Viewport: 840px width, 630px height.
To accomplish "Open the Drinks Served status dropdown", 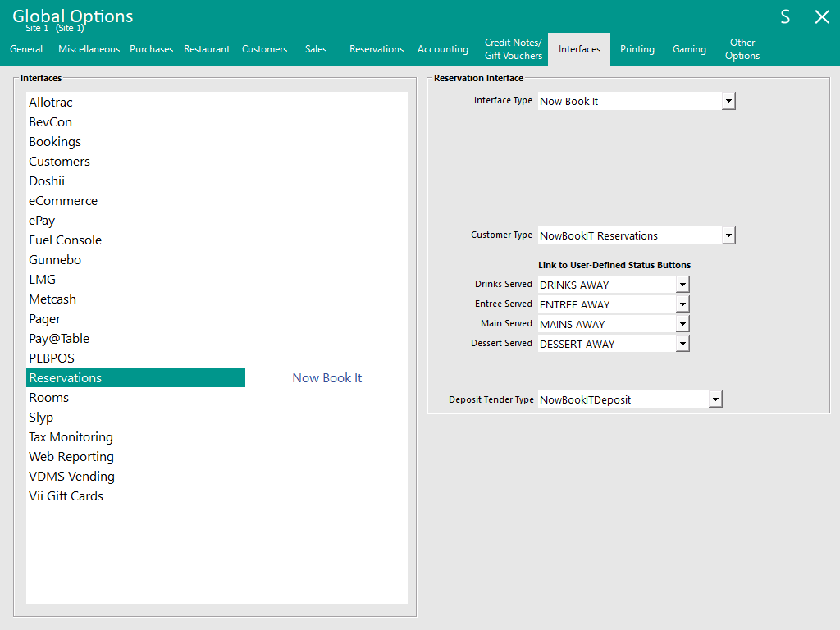I will pos(682,285).
